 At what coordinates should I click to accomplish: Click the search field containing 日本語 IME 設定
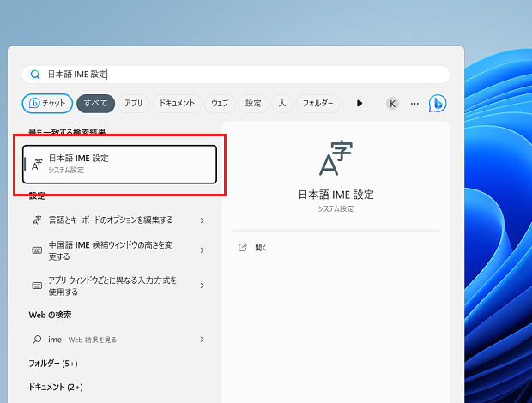(236, 75)
